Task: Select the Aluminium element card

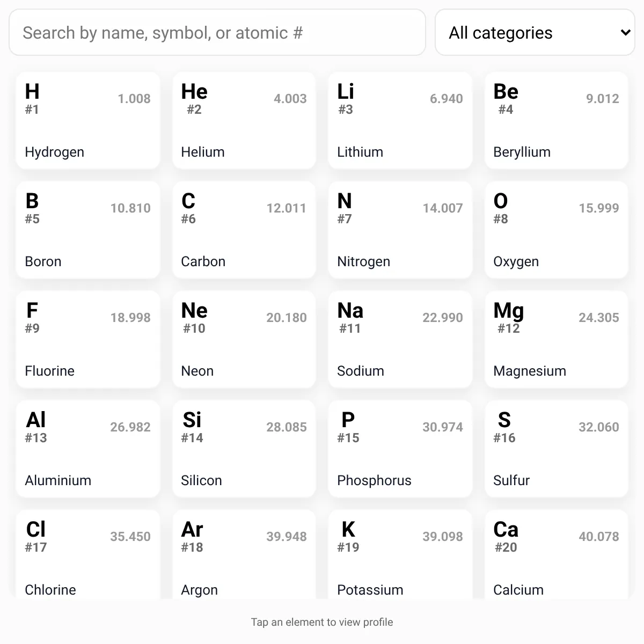Action: tap(88, 449)
